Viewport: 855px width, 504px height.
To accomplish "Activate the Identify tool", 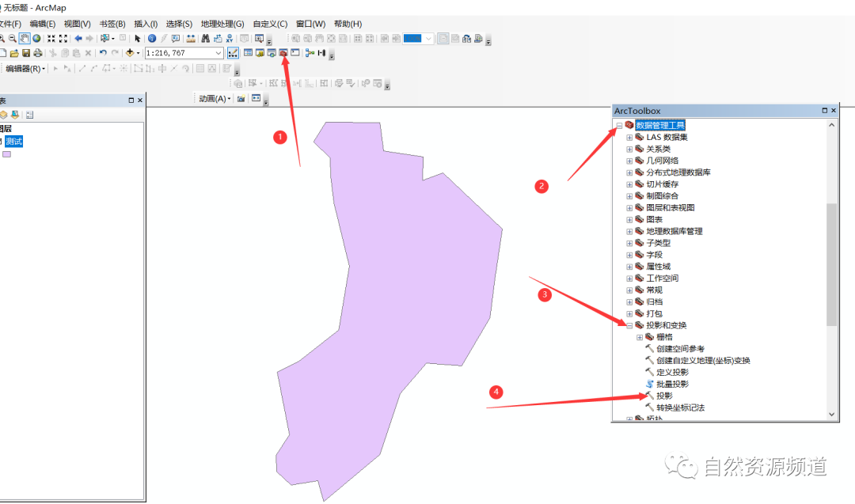I will pos(152,37).
